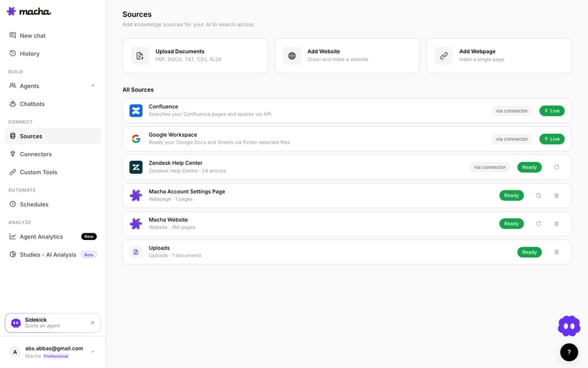
Task: Go to the Chatbots section
Action: pyautogui.click(x=52, y=104)
